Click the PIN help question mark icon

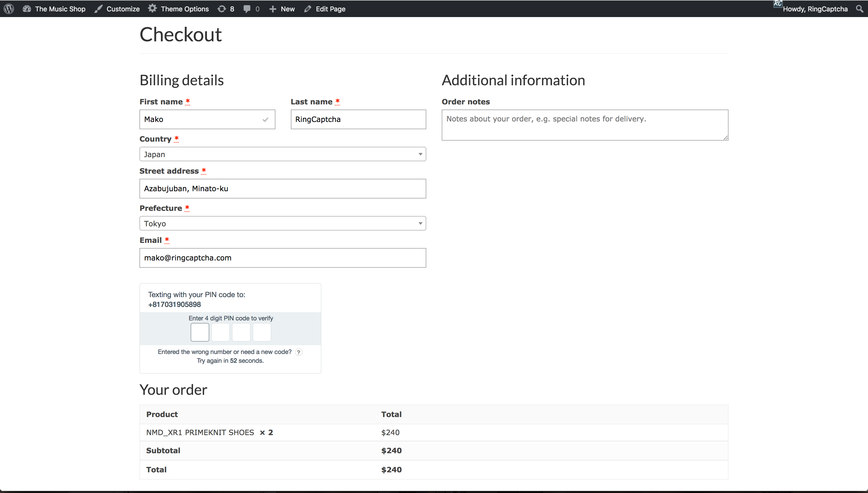pyautogui.click(x=299, y=352)
